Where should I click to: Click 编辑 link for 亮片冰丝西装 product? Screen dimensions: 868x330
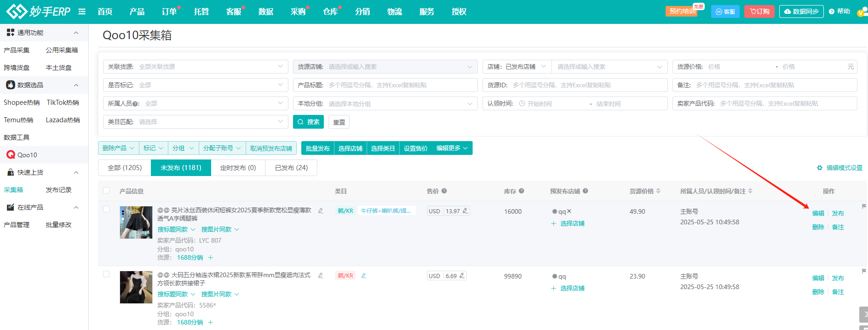tap(818, 213)
